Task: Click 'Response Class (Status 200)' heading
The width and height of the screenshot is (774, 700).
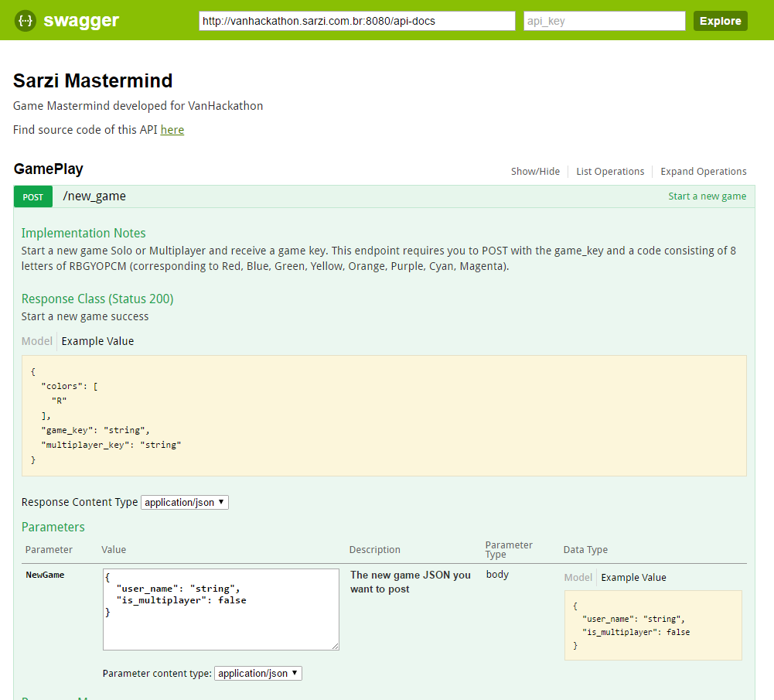Action: pos(97,299)
